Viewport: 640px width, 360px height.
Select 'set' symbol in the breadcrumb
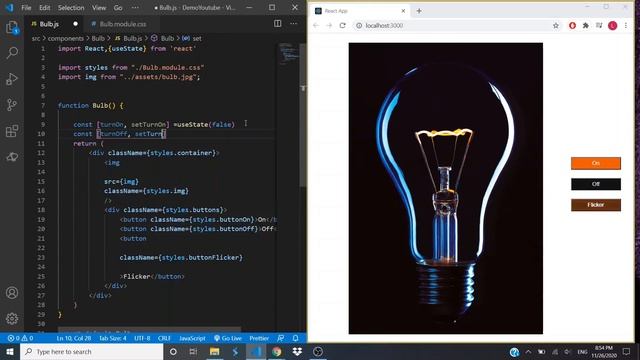click(x=192, y=38)
